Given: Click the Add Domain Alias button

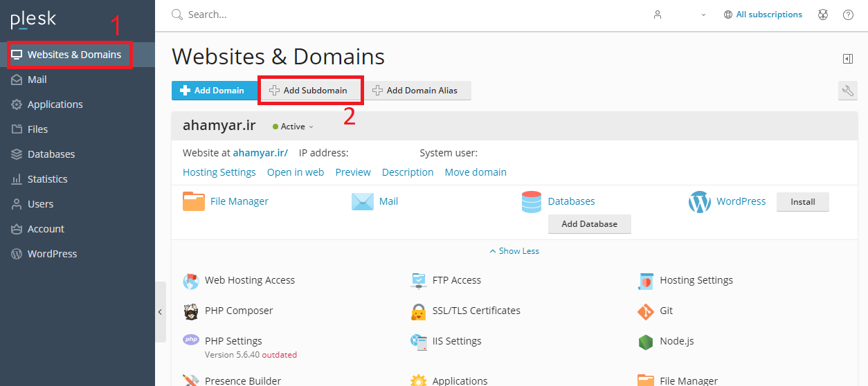Looking at the screenshot, I should click(417, 91).
